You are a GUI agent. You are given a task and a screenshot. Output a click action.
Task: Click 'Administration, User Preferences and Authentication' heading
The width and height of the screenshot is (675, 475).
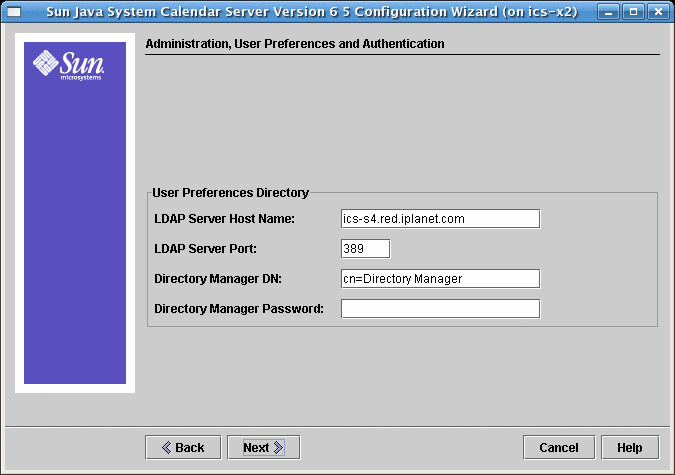[x=295, y=44]
